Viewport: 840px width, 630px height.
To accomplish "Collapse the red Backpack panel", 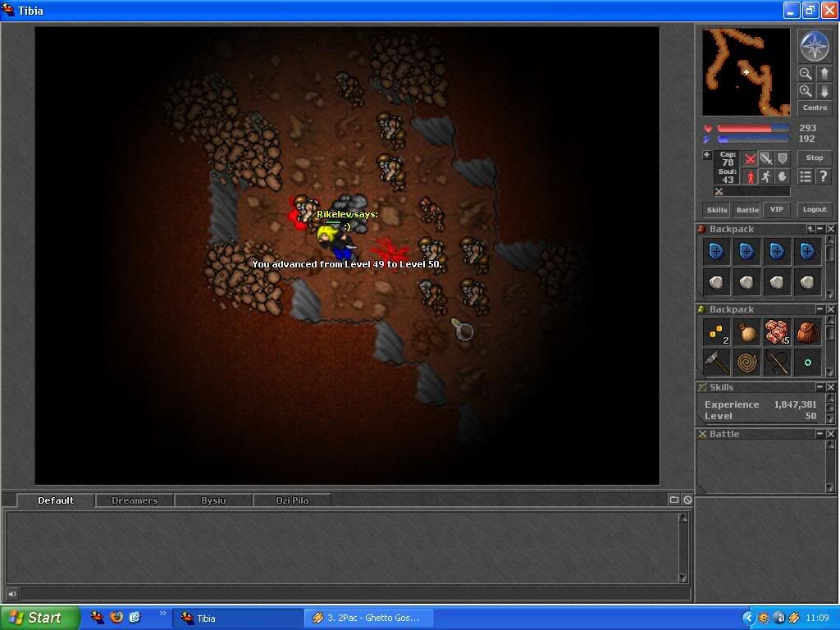I will tap(820, 229).
